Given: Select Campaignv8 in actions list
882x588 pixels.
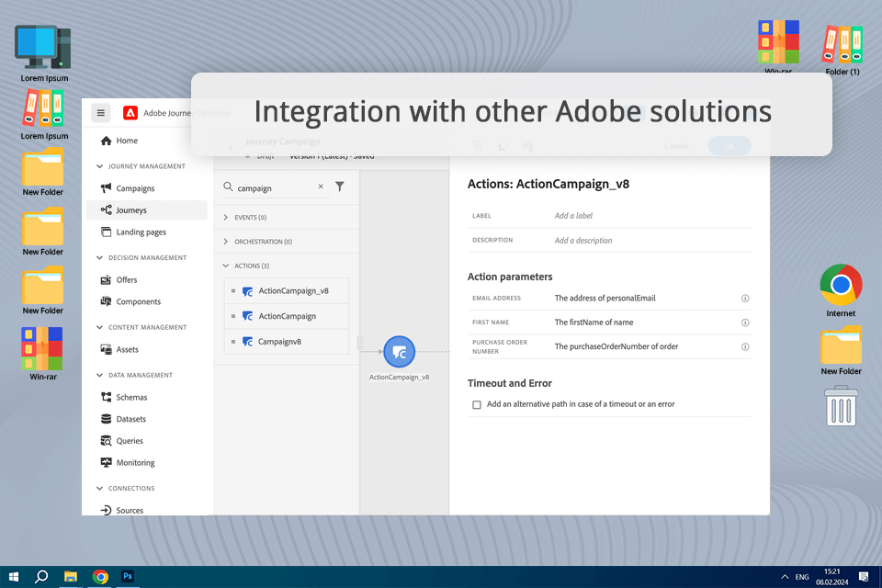Looking at the screenshot, I should [287, 342].
